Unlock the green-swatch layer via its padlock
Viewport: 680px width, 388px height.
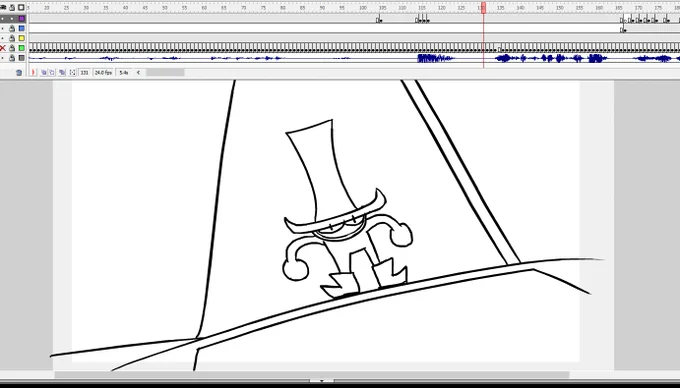(x=12, y=48)
